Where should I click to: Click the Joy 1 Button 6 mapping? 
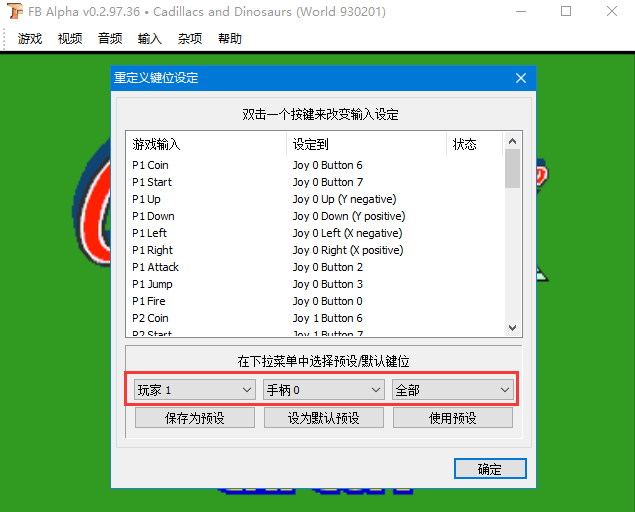click(328, 318)
